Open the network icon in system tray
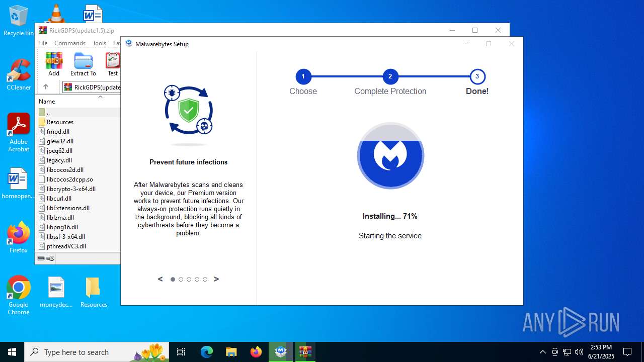Image resolution: width=644 pixels, height=362 pixels. [x=567, y=352]
